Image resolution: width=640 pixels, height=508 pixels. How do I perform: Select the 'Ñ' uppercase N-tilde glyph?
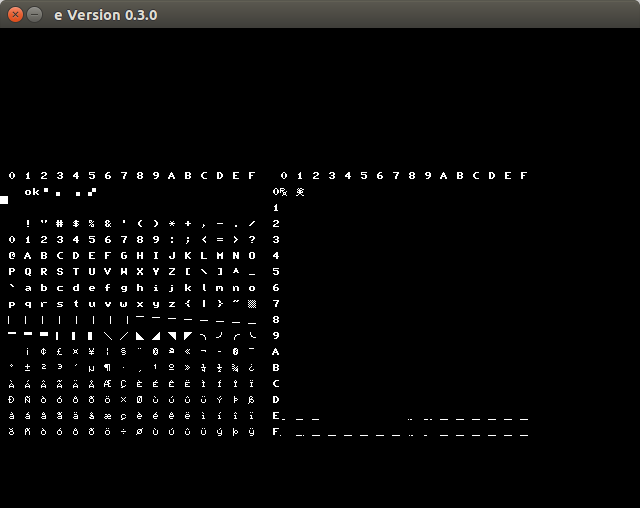(28, 399)
